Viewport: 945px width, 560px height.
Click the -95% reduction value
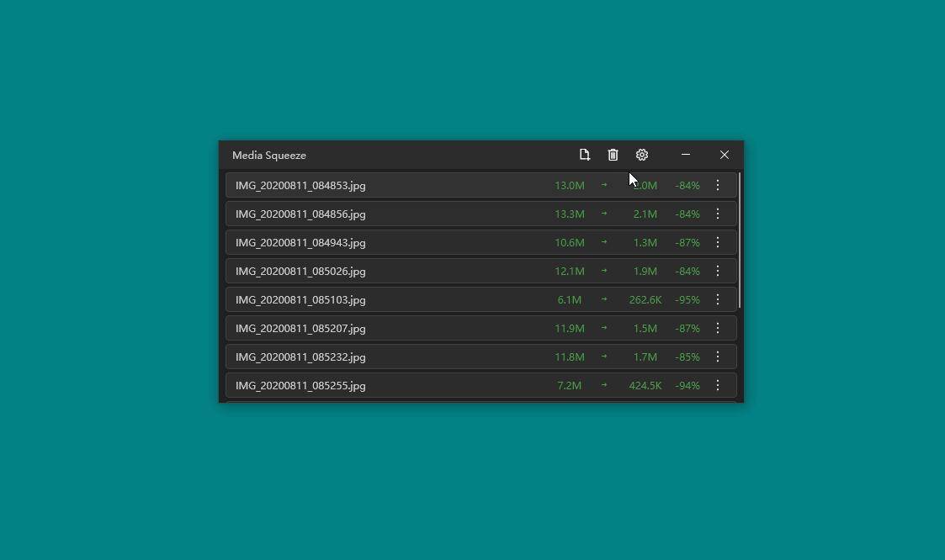(x=688, y=300)
